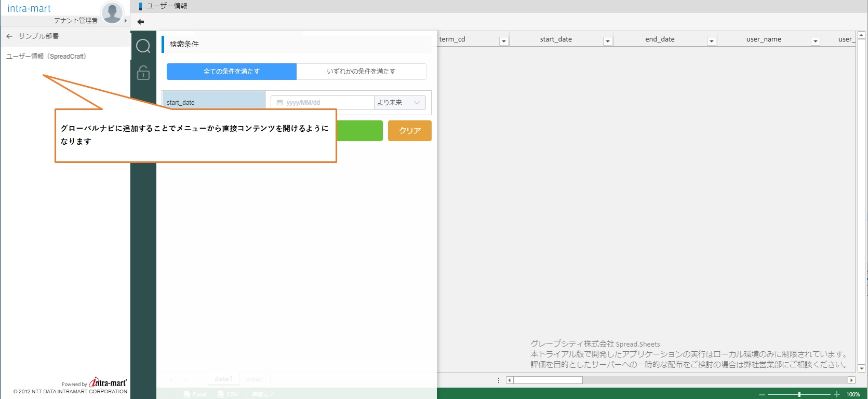Click the green search execute button
The image size is (868, 399).
point(359,131)
